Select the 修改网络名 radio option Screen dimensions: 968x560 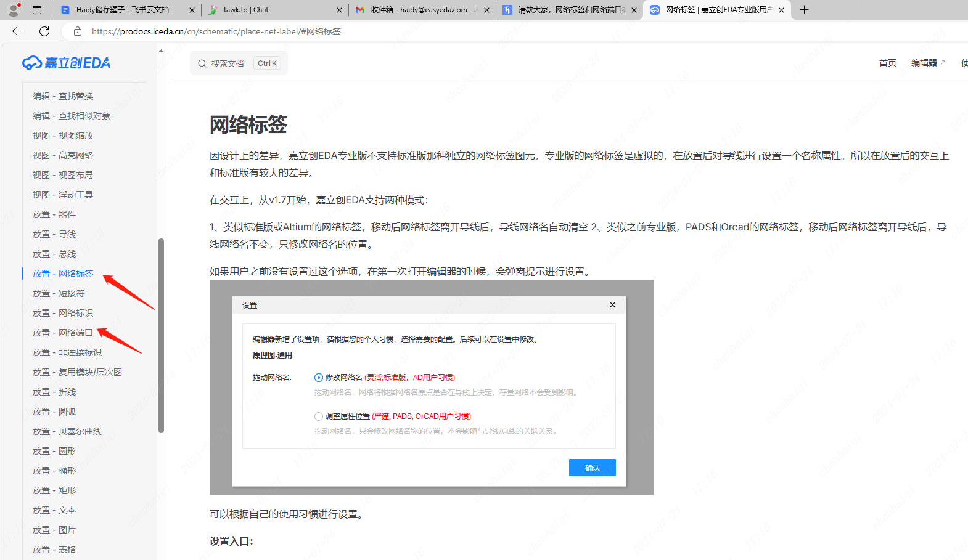coord(319,378)
